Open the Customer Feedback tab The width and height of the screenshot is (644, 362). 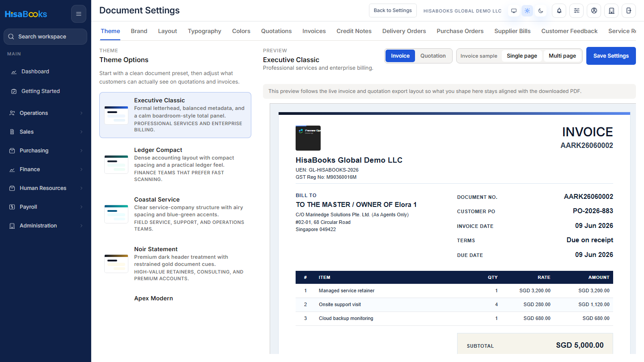(569, 31)
